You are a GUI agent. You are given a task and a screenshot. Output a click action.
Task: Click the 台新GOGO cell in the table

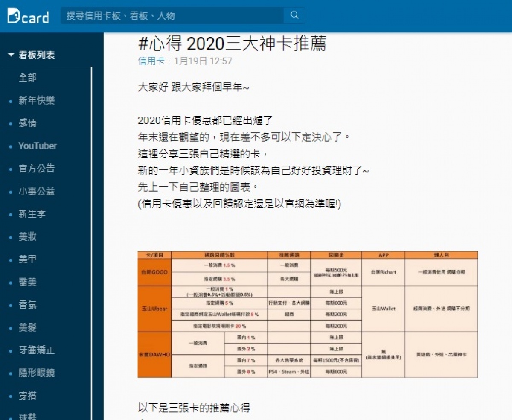tap(154, 272)
